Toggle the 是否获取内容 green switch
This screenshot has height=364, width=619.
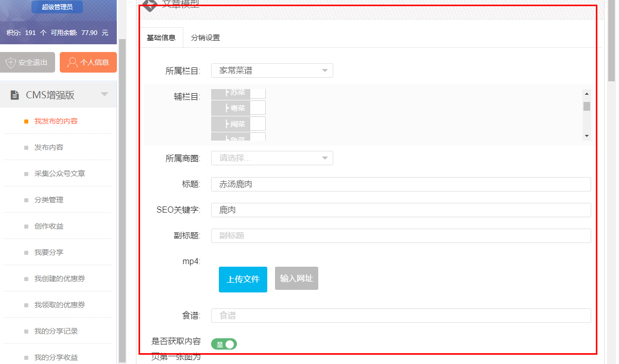click(x=224, y=344)
